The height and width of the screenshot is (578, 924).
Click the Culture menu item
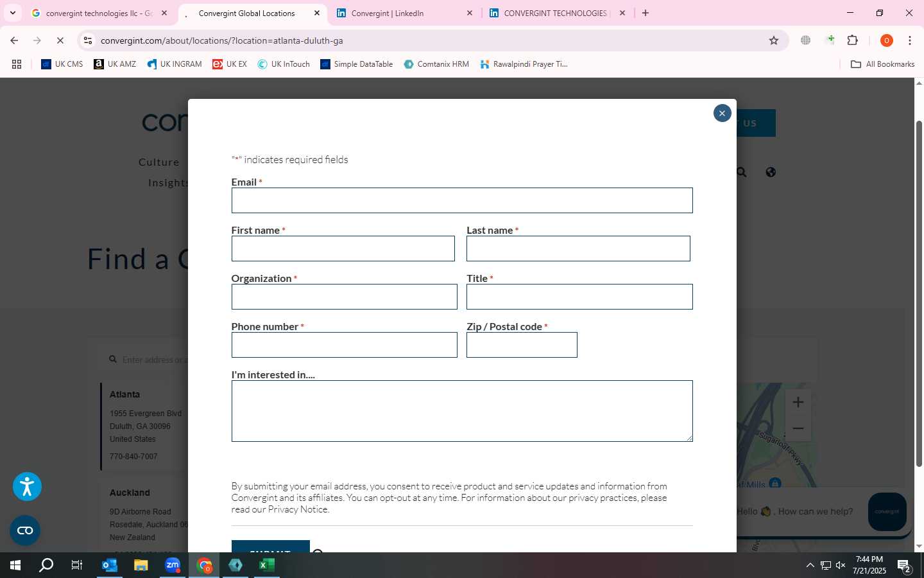[x=159, y=162]
